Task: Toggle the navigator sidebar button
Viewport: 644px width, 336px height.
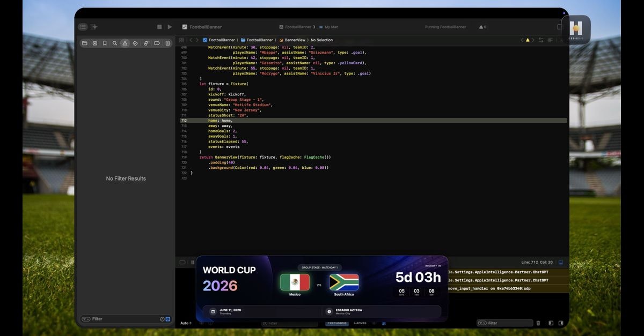Action: coord(83,27)
